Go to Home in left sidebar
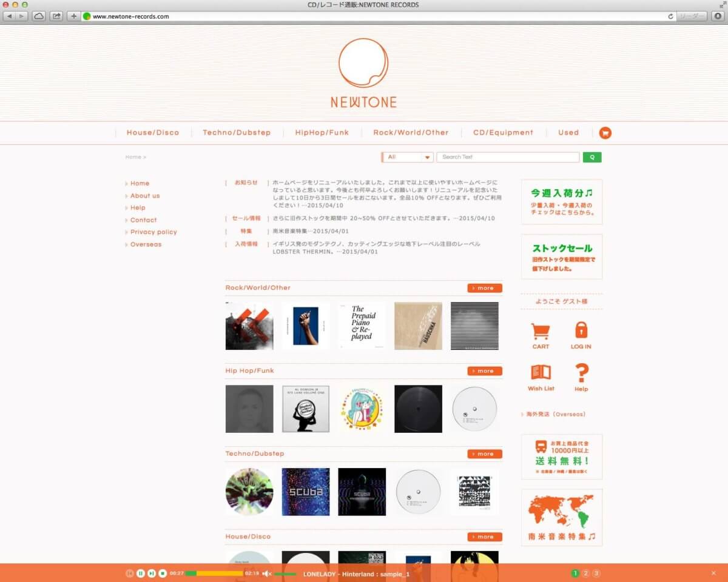 [140, 184]
